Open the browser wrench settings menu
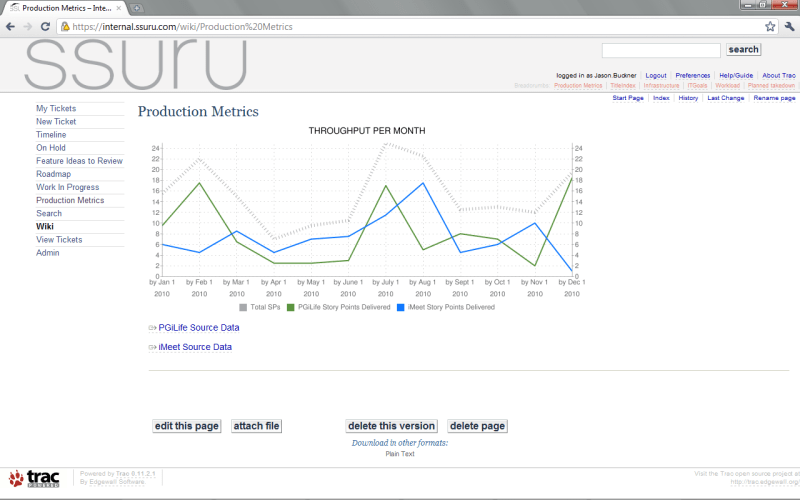This screenshot has height=500, width=800. coord(789,27)
